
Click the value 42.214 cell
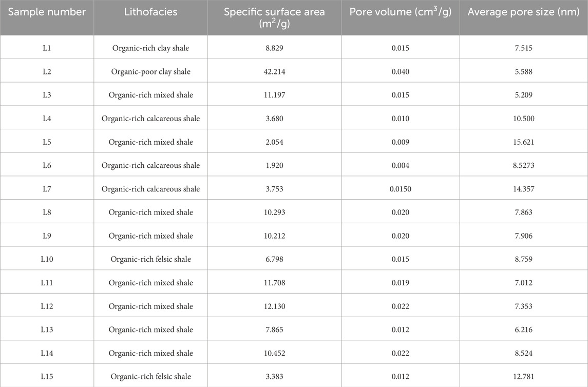click(x=274, y=71)
